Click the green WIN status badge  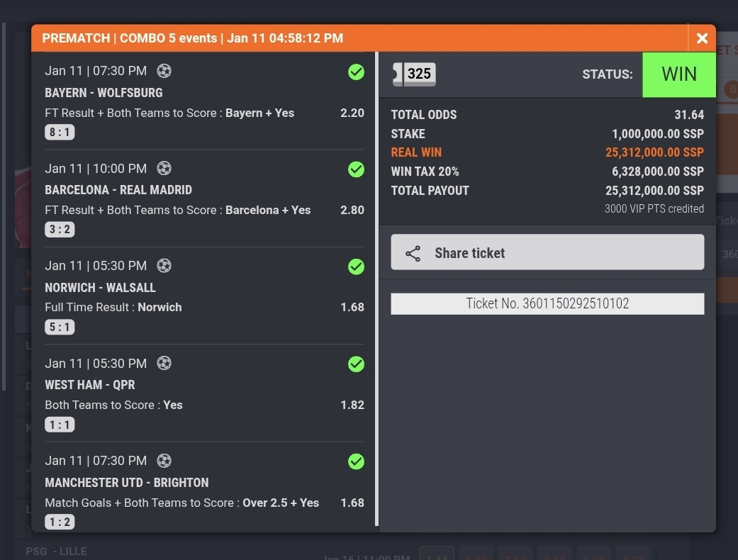point(678,74)
